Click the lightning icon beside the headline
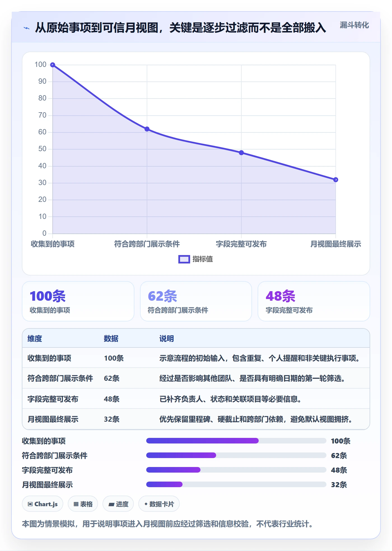The width and height of the screenshot is (392, 551). click(27, 28)
